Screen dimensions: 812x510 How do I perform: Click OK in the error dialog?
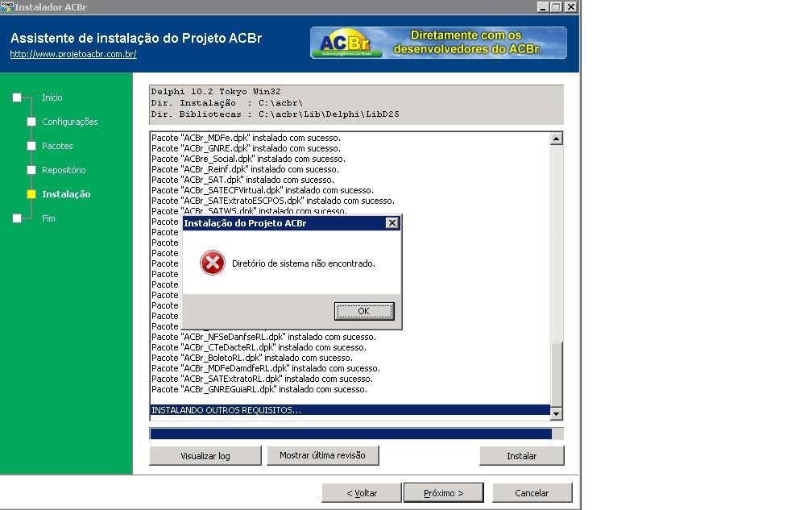click(x=363, y=311)
